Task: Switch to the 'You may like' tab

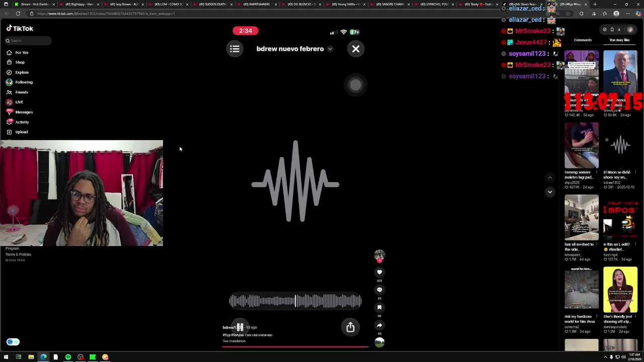Action: [619, 40]
